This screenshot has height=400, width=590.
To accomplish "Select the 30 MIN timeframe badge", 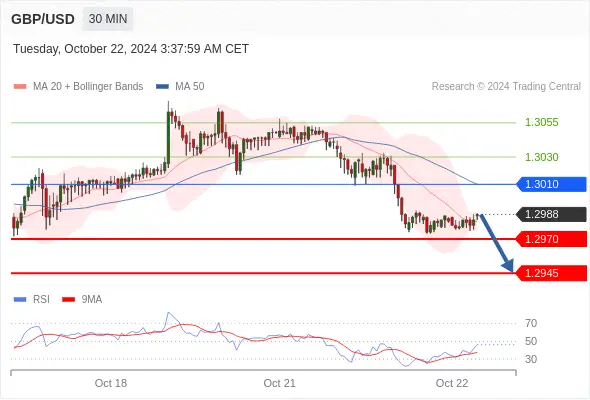I will tap(108, 19).
